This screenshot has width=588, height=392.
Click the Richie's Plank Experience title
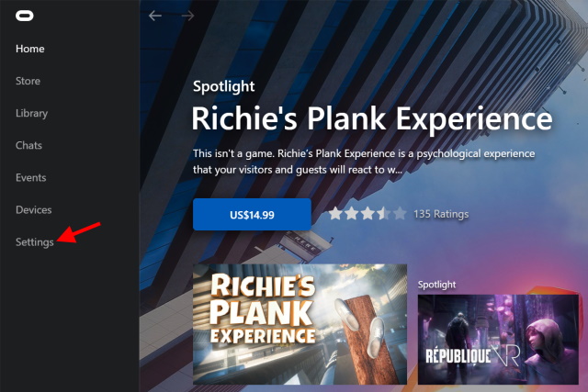tap(372, 118)
